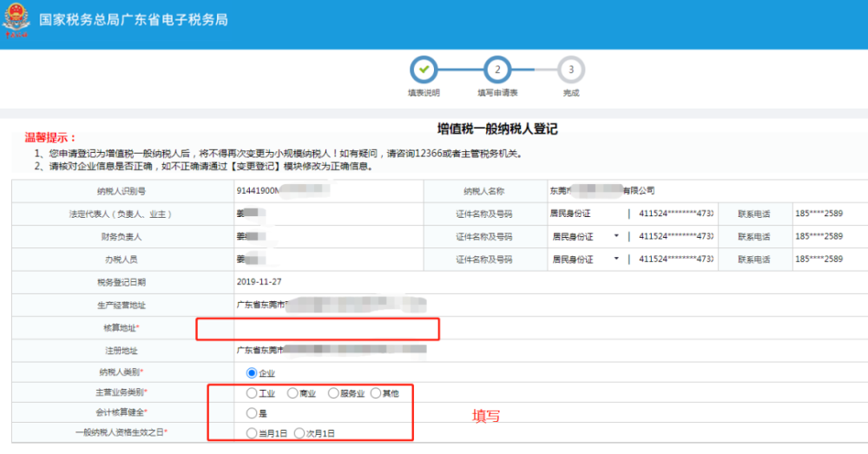
Task: Click the tax bureau emblem logo
Action: (x=16, y=20)
